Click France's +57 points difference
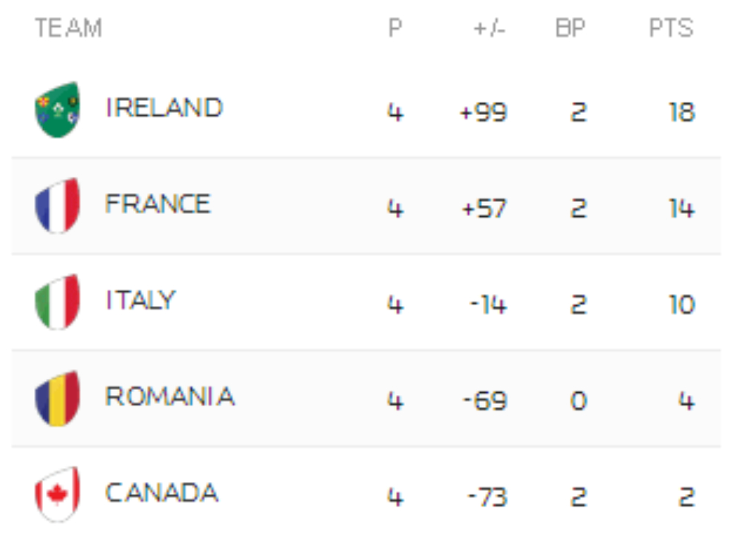743x560 pixels. pyautogui.click(x=484, y=209)
